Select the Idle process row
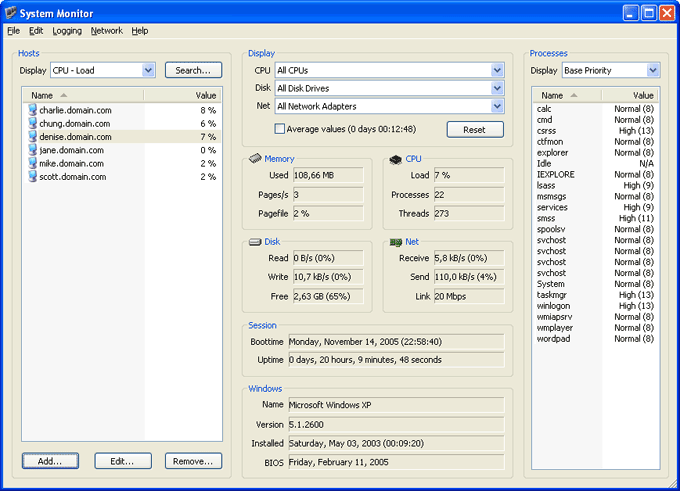 point(595,164)
